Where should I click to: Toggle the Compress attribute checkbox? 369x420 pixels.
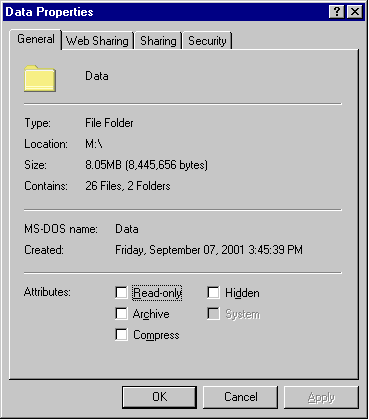[x=121, y=335]
